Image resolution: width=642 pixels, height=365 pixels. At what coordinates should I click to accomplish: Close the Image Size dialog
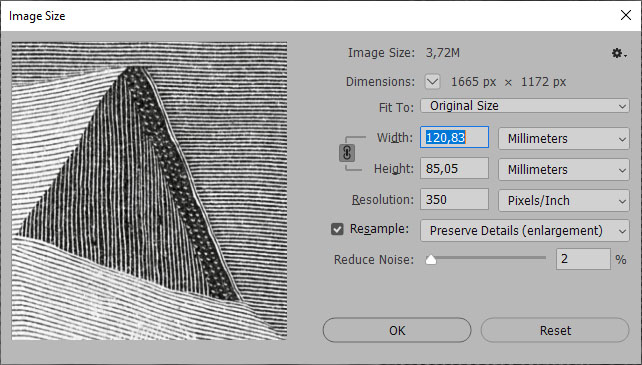pos(626,16)
